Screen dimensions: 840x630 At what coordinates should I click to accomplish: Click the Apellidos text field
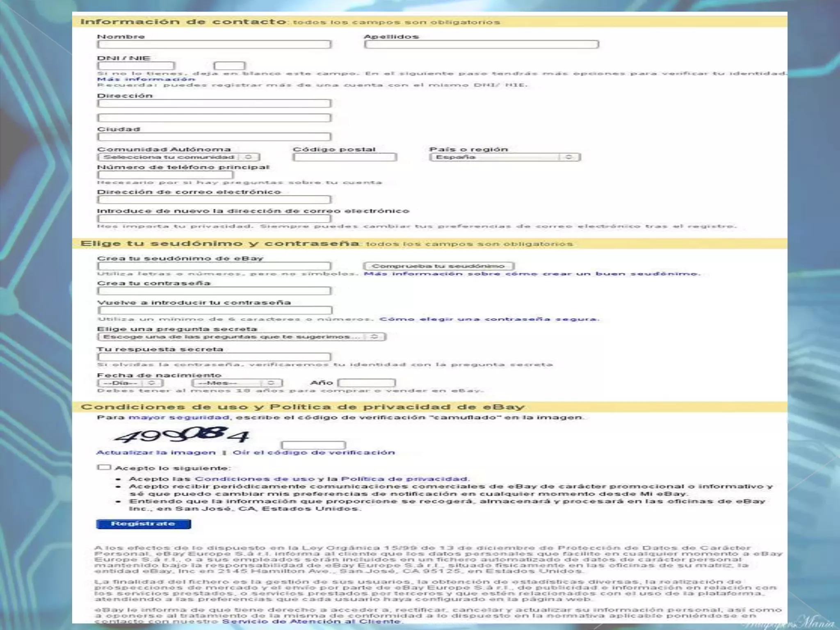(481, 44)
